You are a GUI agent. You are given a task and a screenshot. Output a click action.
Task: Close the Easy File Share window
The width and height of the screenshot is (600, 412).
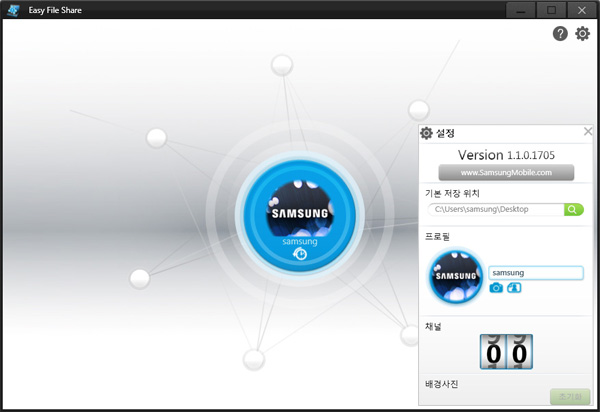pos(582,10)
